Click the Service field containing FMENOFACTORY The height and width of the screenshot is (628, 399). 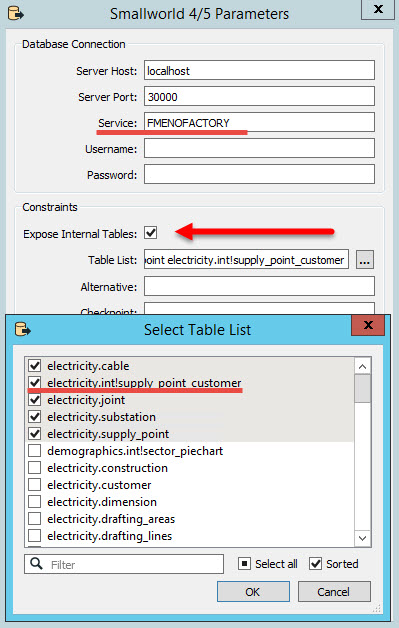259,122
